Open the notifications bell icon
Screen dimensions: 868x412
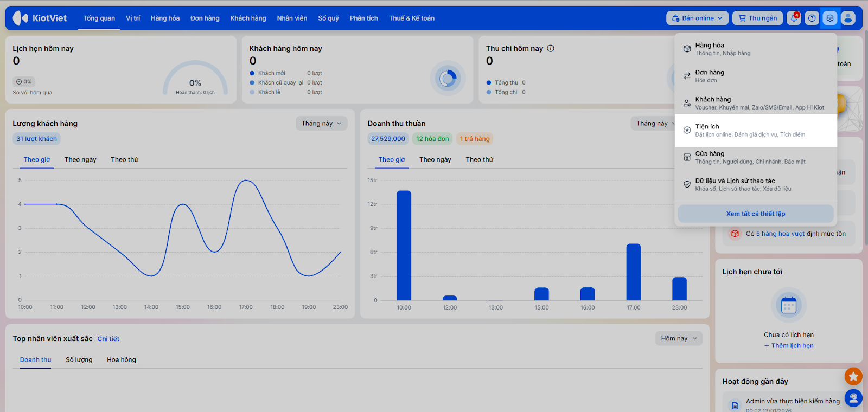(794, 18)
